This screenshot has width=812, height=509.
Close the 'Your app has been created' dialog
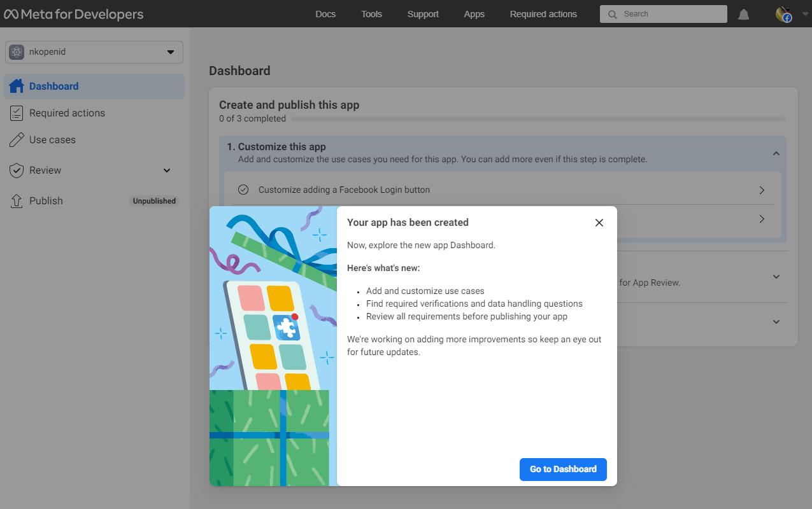(x=599, y=223)
